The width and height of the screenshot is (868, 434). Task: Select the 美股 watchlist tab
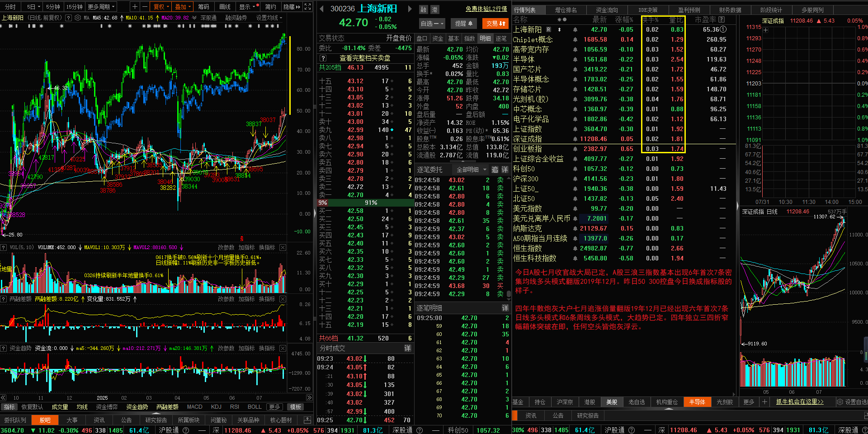tap(612, 402)
